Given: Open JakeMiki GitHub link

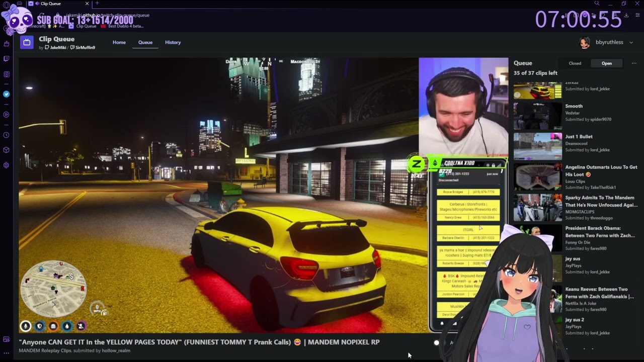Looking at the screenshot, I should click(55, 47).
